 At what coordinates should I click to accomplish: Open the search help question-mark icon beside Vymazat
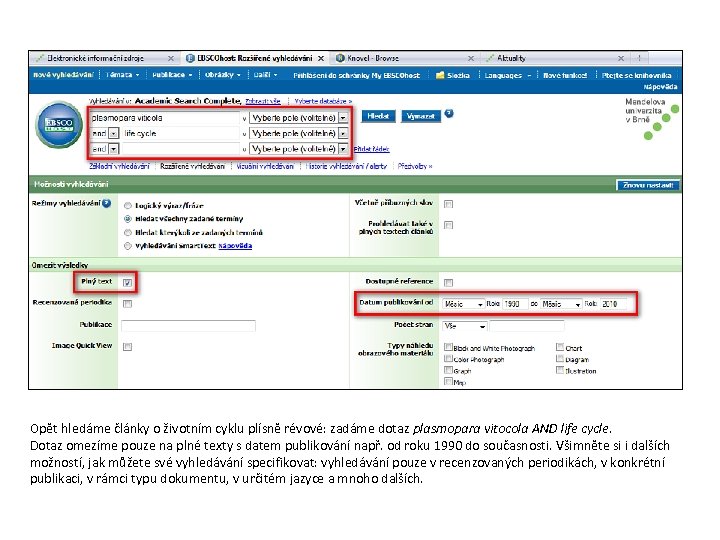tap(449, 113)
